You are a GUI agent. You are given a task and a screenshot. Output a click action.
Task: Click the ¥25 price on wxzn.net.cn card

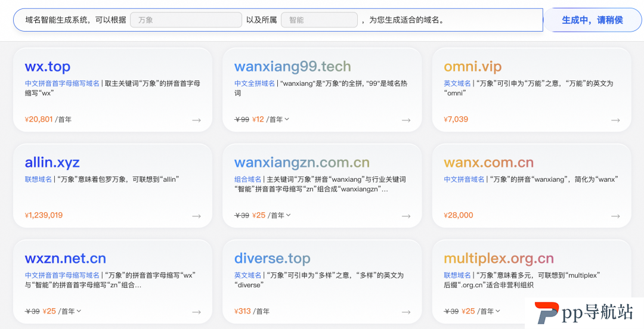pyautogui.click(x=49, y=311)
